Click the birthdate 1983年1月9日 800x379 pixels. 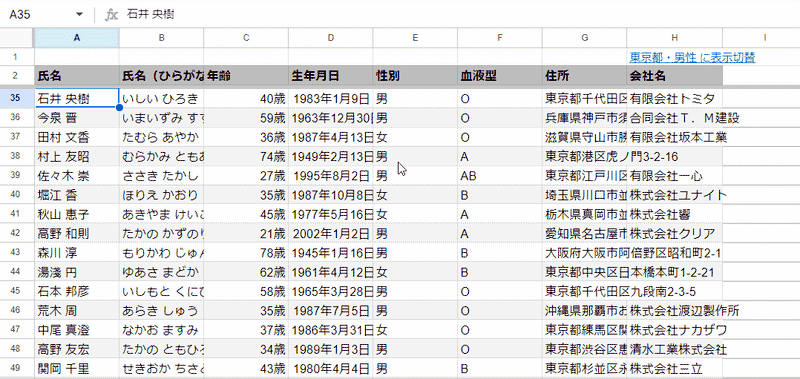pyautogui.click(x=331, y=98)
